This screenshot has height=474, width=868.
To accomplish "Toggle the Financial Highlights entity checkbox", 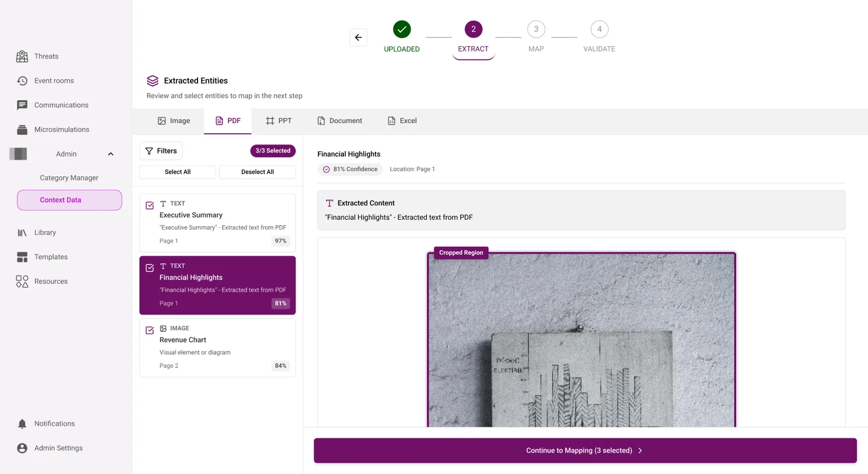I will [150, 268].
